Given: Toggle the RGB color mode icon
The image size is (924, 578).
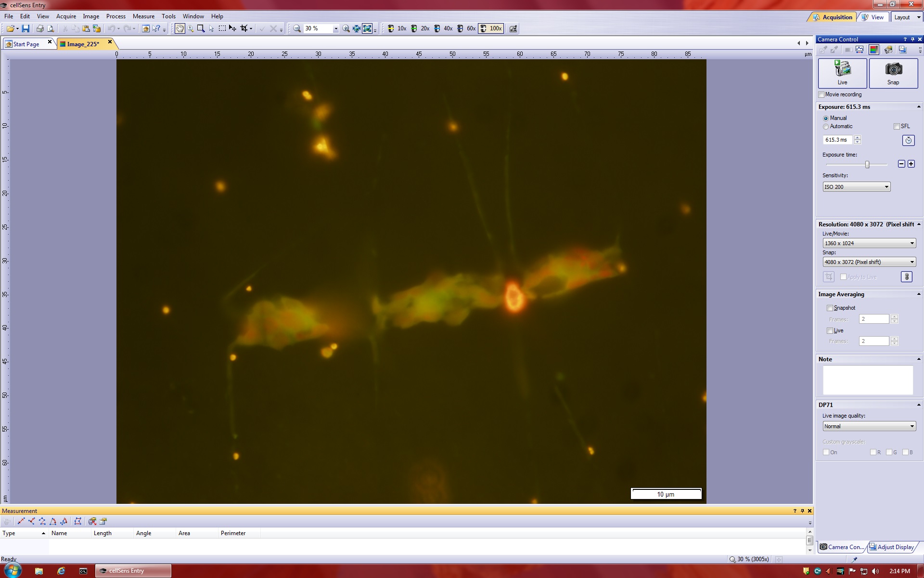Looking at the screenshot, I should [873, 50].
